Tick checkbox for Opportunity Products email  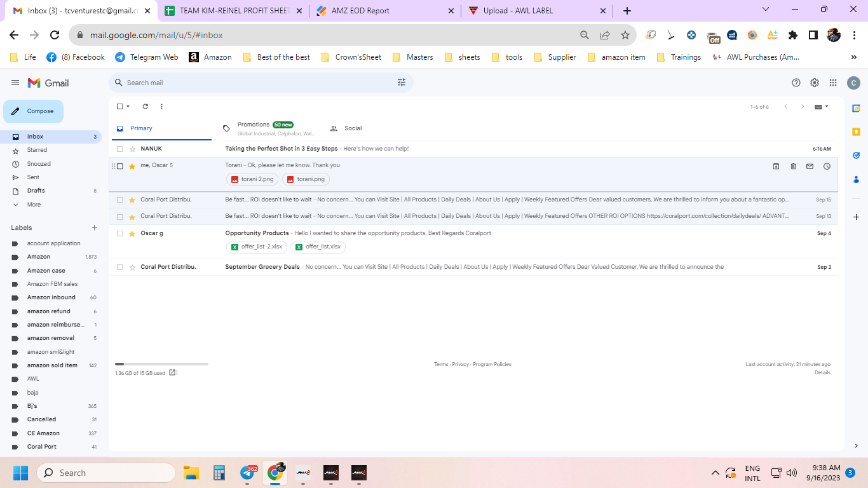[119, 233]
